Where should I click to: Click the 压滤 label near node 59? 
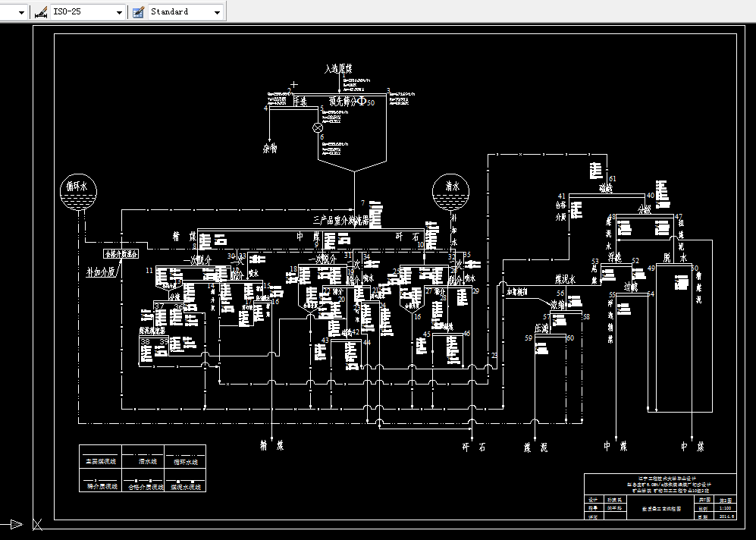coord(542,328)
